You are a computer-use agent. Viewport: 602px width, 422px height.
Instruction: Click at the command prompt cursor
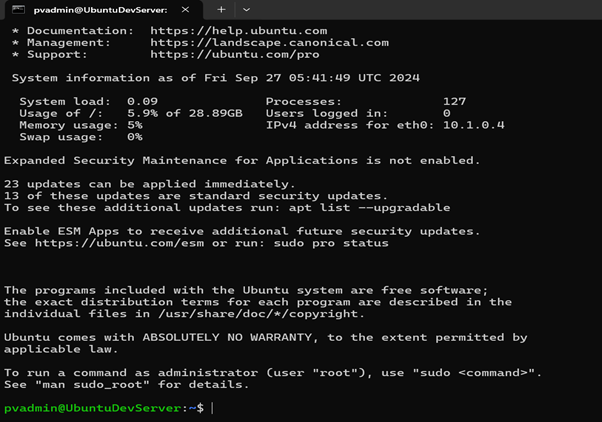212,408
